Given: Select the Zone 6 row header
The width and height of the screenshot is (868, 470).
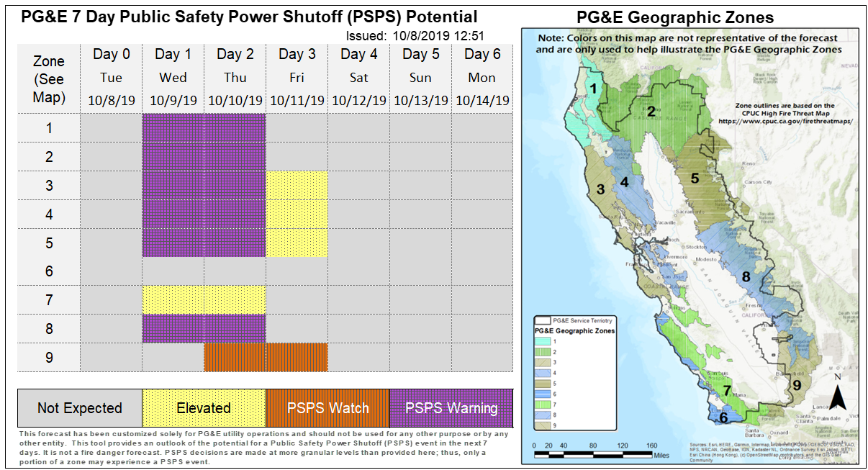Looking at the screenshot, I should pos(48,271).
